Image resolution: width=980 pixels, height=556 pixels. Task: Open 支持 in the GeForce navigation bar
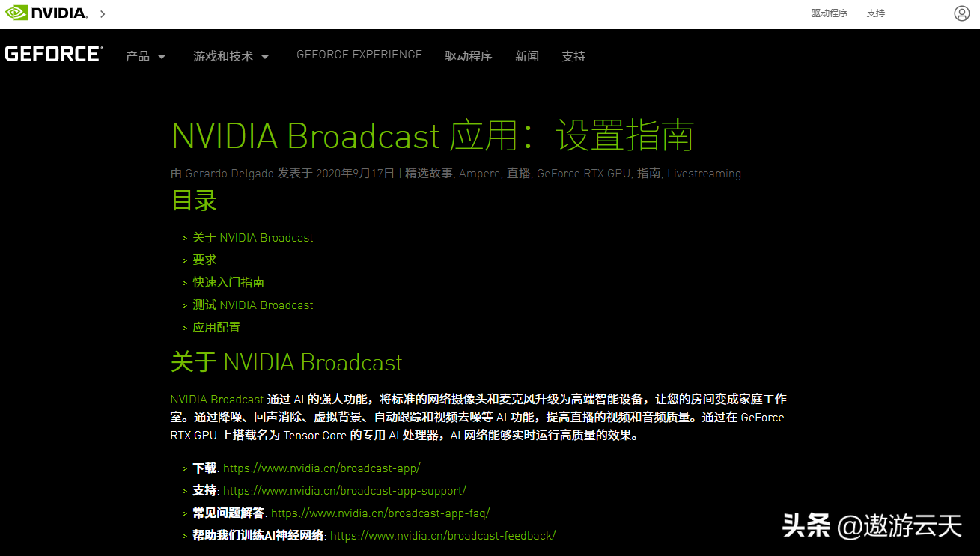coord(573,56)
